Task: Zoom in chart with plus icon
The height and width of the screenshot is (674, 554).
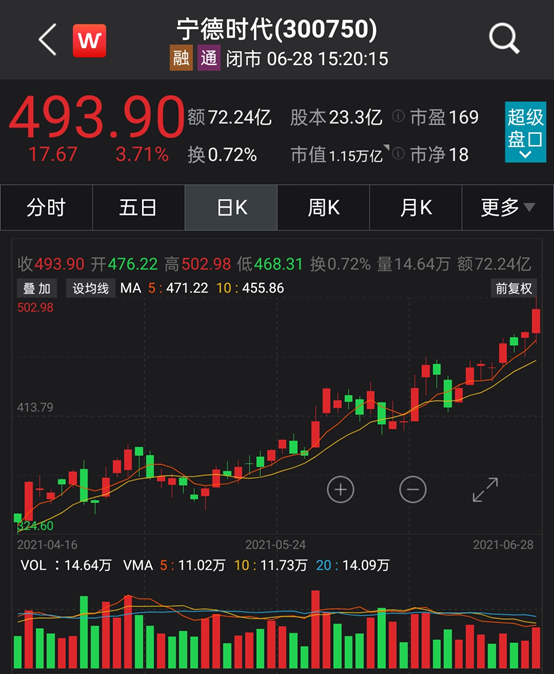Action: (x=340, y=489)
